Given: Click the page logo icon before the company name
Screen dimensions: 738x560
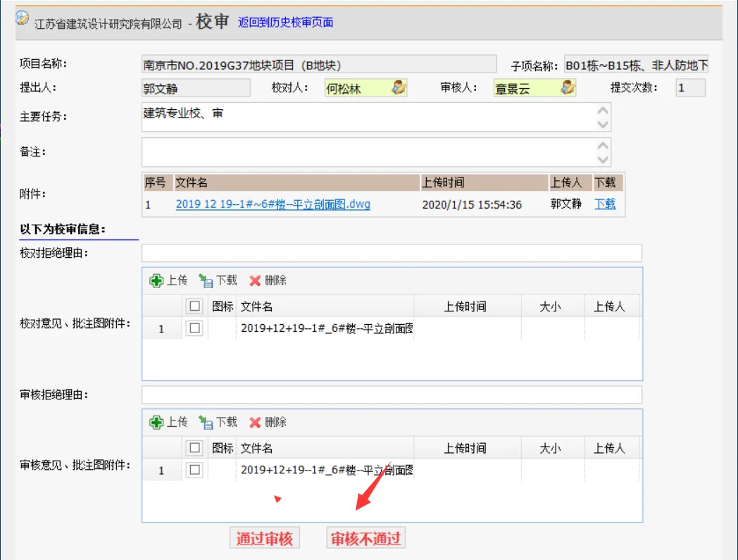Looking at the screenshot, I should pos(22,18).
